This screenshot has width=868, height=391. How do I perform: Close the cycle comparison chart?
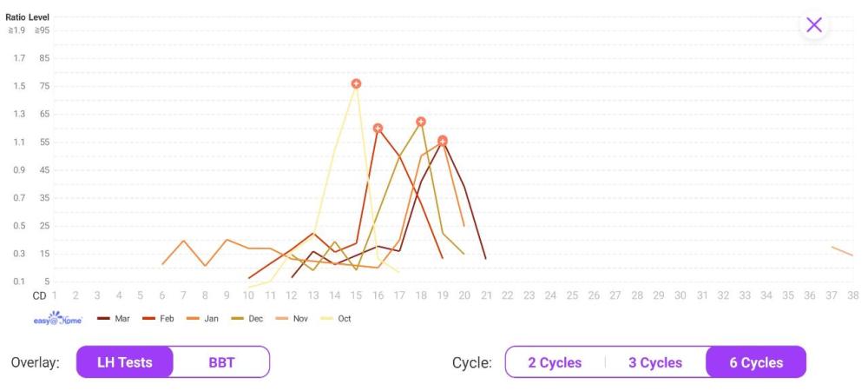coord(813,24)
